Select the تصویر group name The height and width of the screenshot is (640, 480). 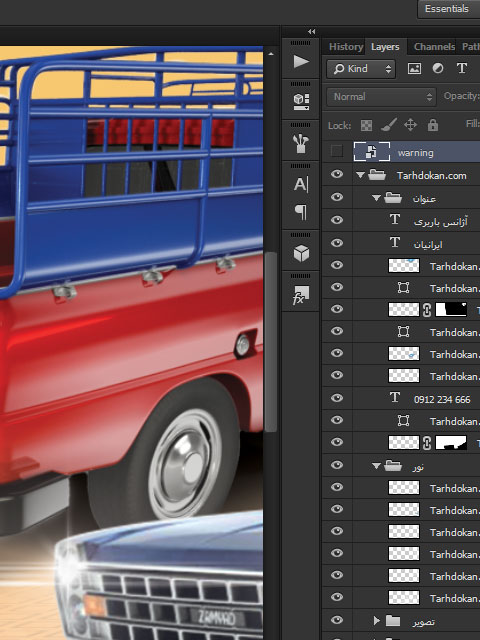[x=423, y=622]
